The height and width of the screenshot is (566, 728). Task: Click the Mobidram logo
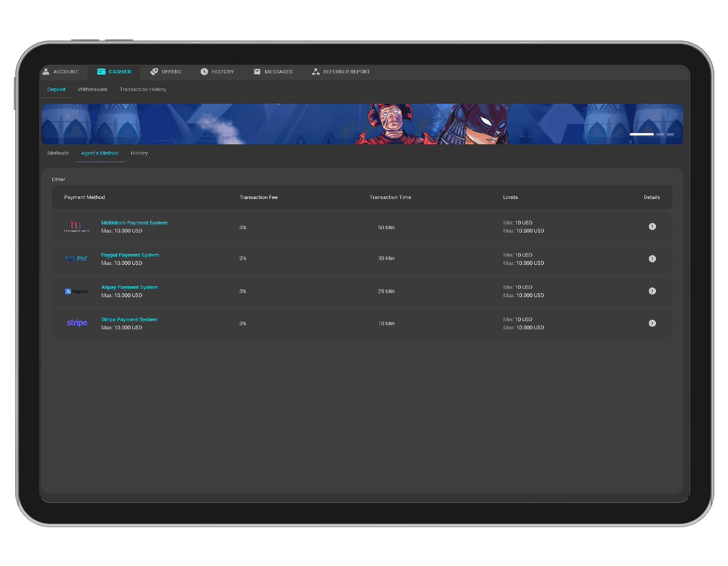(x=77, y=227)
